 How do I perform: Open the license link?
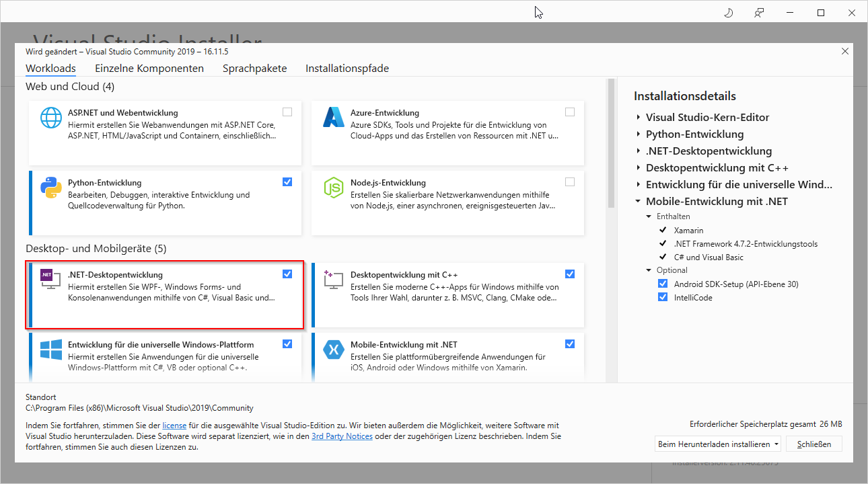[174, 425]
